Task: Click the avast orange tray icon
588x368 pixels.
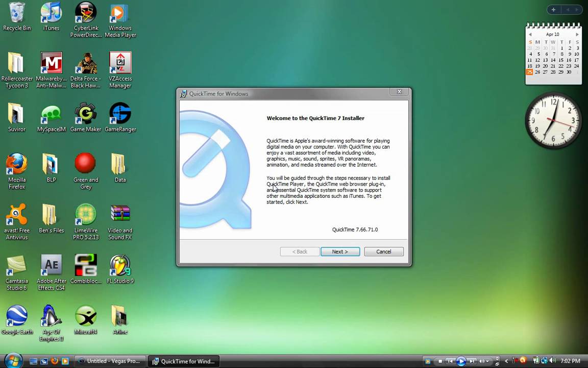Action: click(x=523, y=360)
